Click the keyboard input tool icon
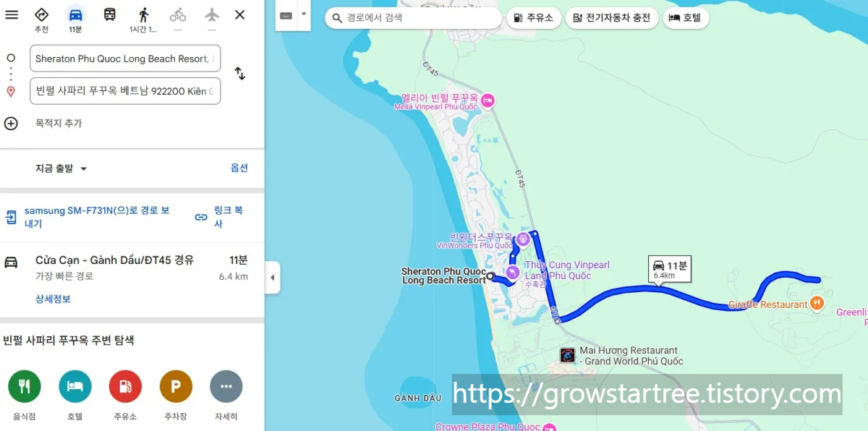This screenshot has height=431, width=868. click(286, 15)
